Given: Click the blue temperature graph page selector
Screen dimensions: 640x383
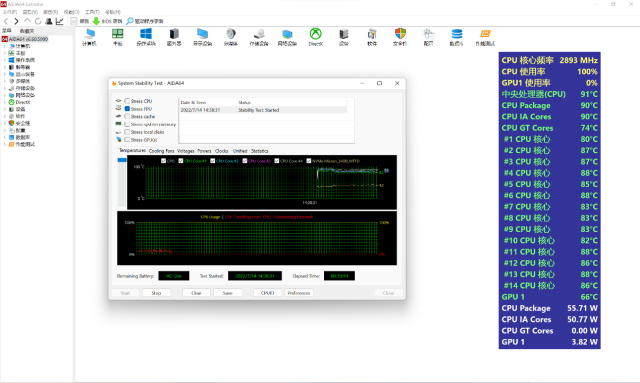Looking at the screenshot, I should click(122, 160).
